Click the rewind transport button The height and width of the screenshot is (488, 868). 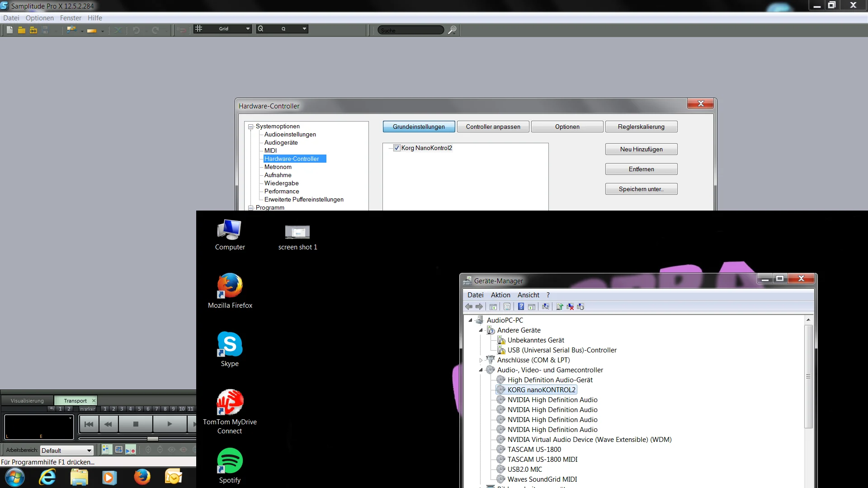pyautogui.click(x=108, y=424)
